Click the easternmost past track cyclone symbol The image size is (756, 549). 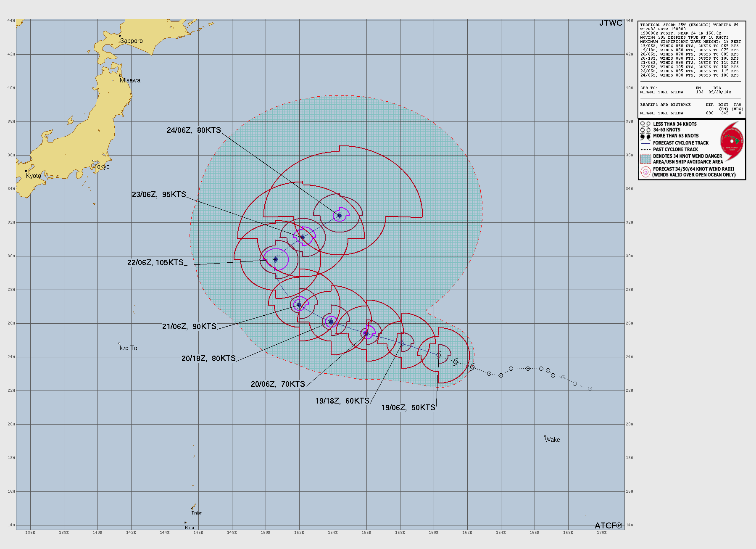590,389
